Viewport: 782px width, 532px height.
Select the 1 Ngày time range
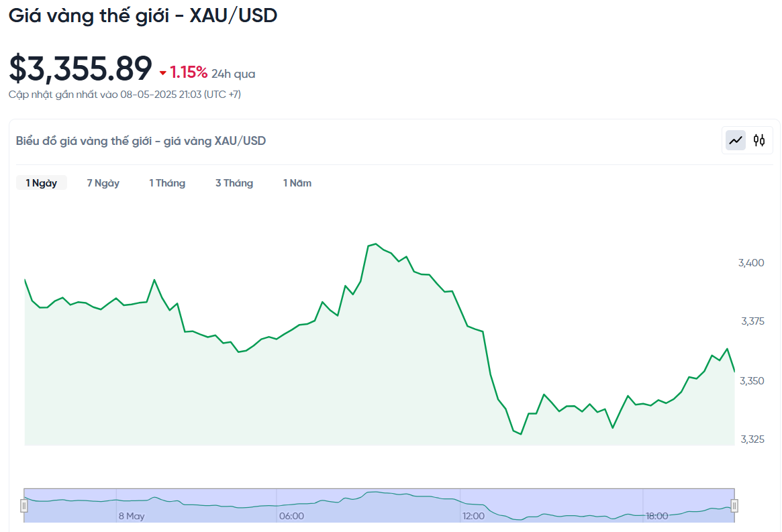[x=42, y=183]
